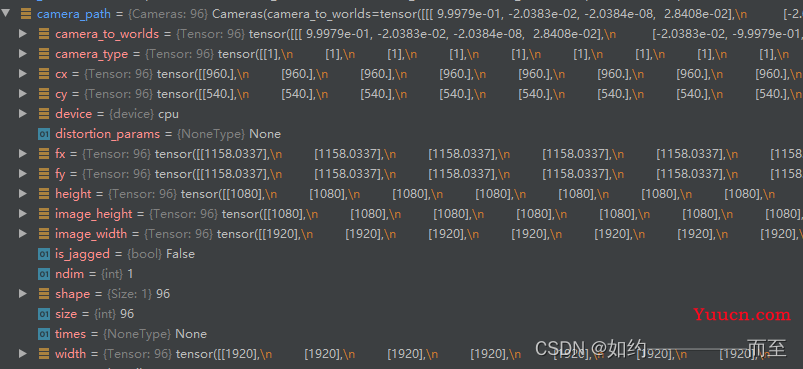
Task: Click the primitive icon next to is_jagged
Action: (x=44, y=254)
